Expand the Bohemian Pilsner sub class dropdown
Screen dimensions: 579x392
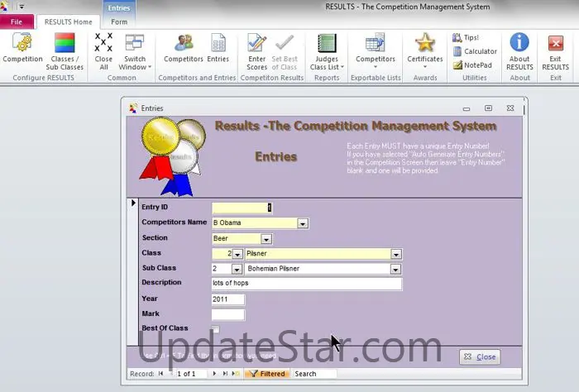pyautogui.click(x=395, y=269)
